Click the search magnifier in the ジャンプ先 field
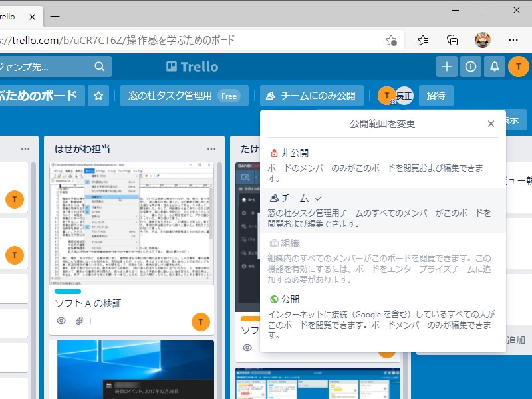 tap(99, 66)
